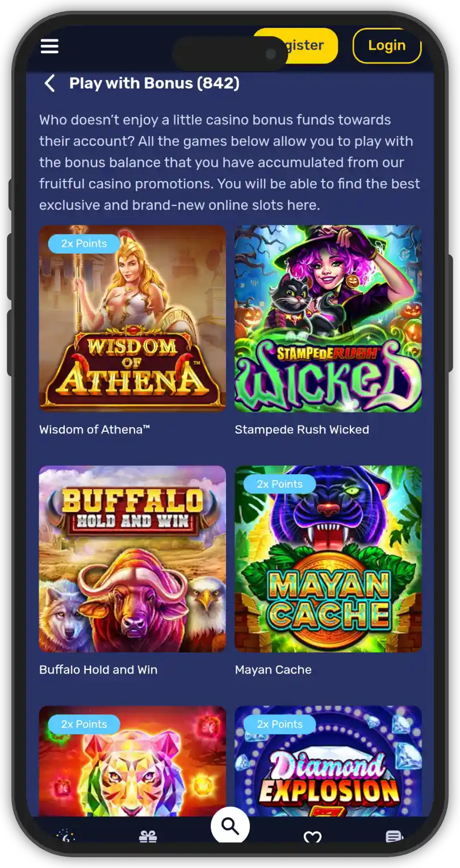Screen dimensions: 460x868
Task: Open the heart favorites icon in the bottom bar
Action: [312, 836]
